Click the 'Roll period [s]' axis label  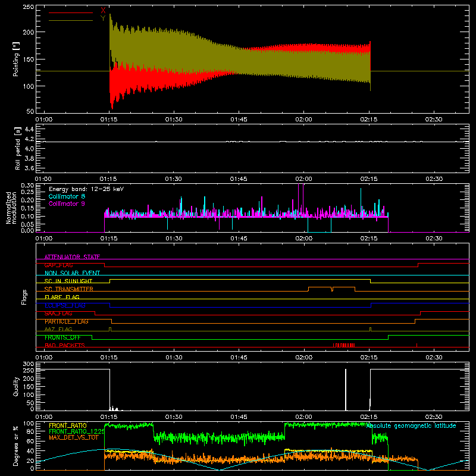pyautogui.click(x=17, y=148)
